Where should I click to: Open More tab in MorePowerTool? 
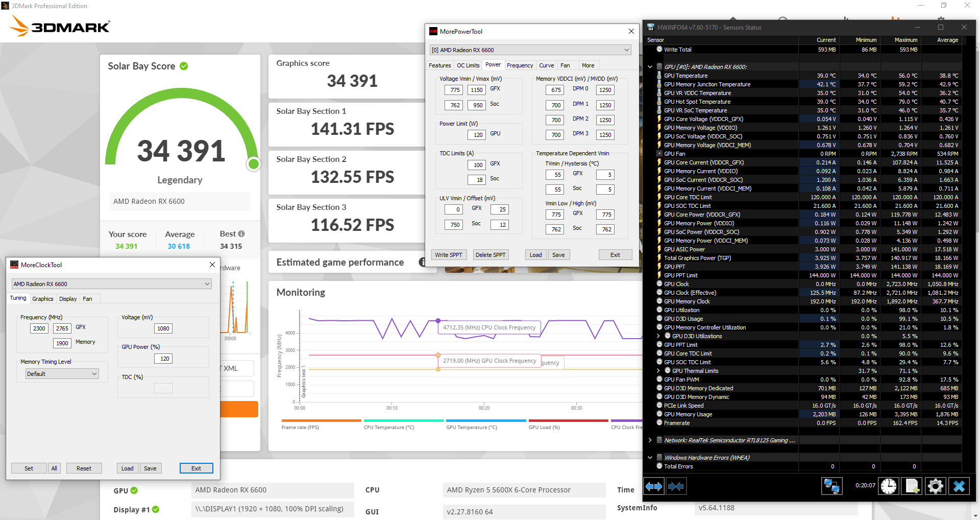[588, 65]
